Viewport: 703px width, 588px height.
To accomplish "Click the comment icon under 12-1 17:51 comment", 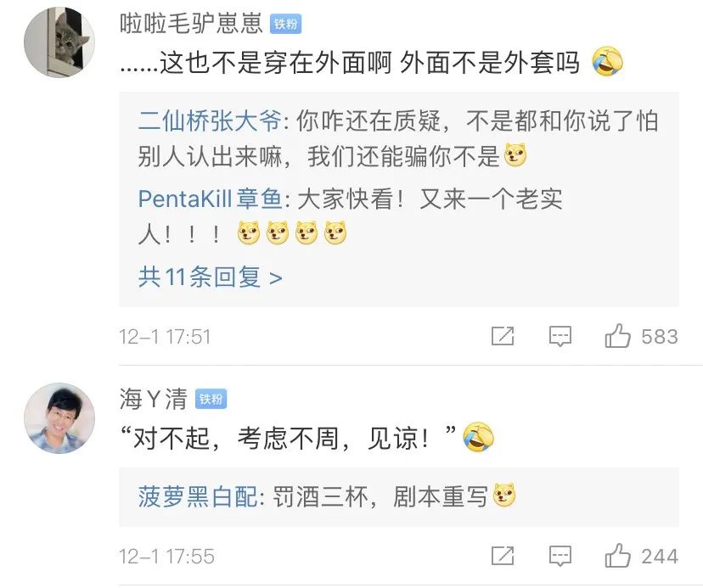I will [560, 336].
